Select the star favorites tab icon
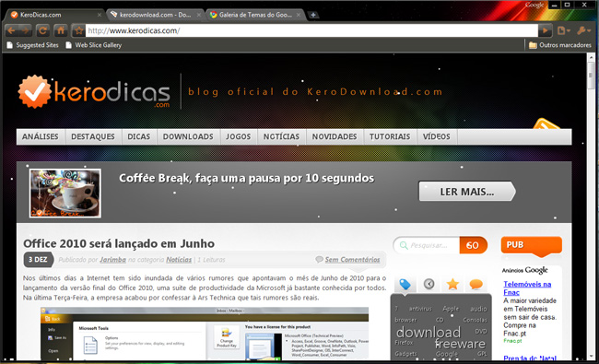The width and height of the screenshot is (599, 364). pyautogui.click(x=452, y=284)
